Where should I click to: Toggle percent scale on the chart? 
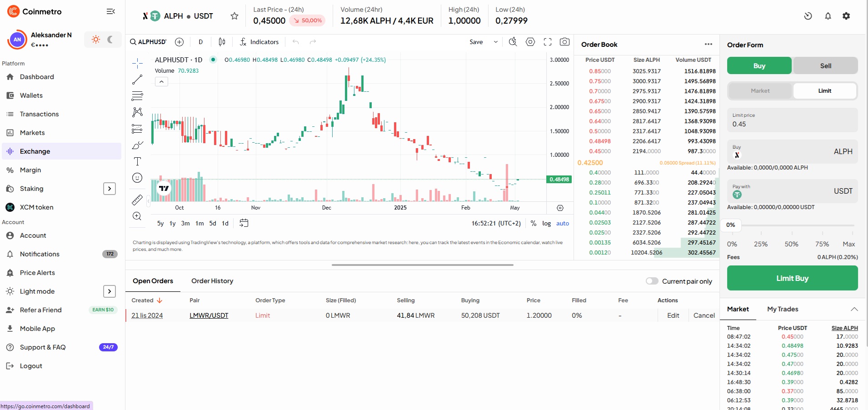click(x=534, y=224)
